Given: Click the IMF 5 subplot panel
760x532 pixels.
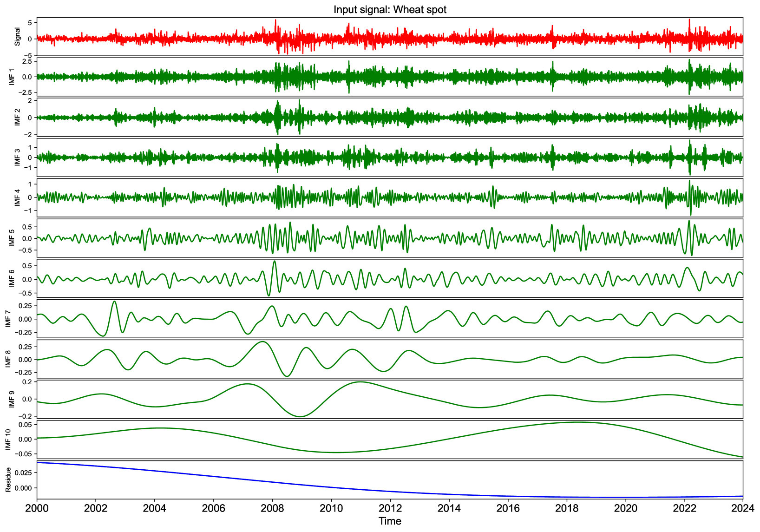Looking at the screenshot, I should pos(390,238).
